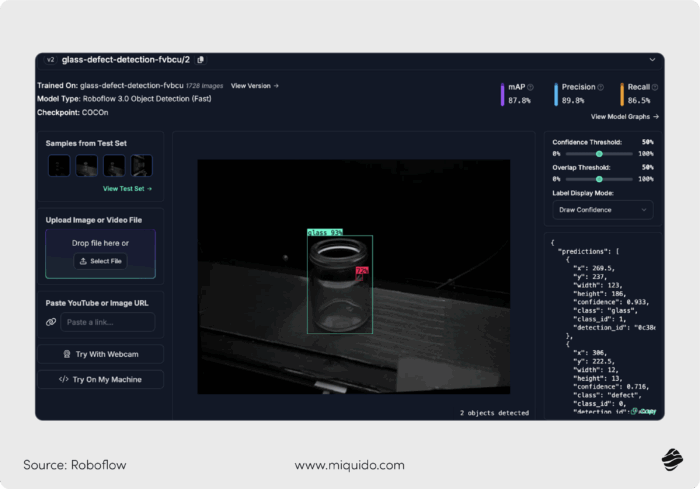Adjust the Overlap Threshold slider handle
The image size is (700, 489).
[599, 179]
